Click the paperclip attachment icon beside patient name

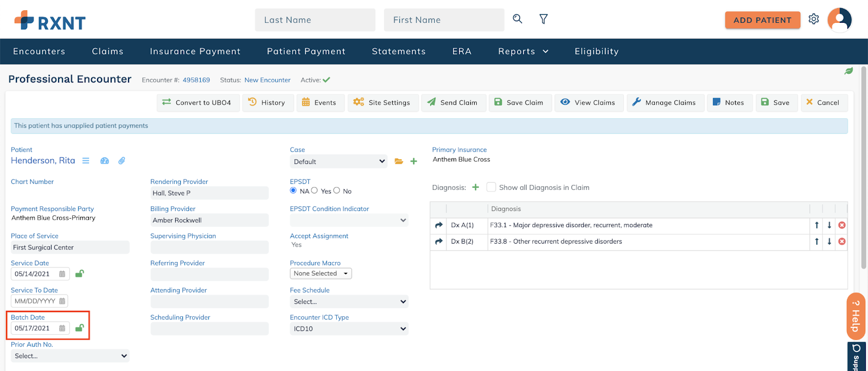pos(122,161)
